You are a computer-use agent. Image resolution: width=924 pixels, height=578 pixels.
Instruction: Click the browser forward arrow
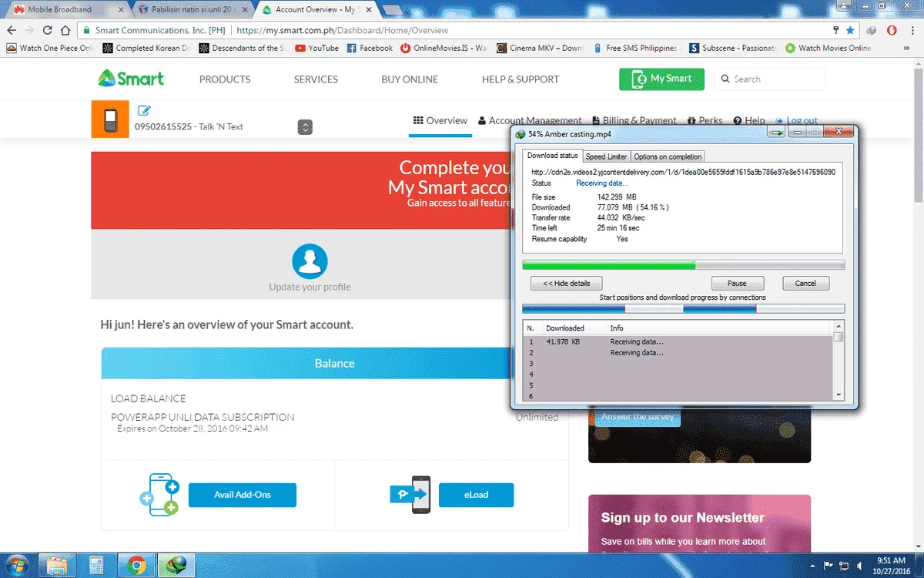click(x=29, y=30)
